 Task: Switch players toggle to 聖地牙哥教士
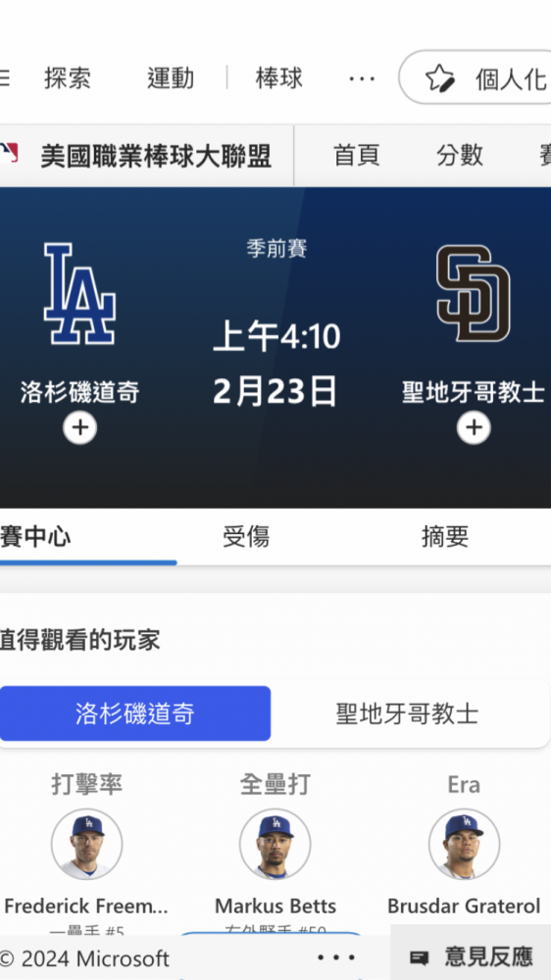tap(407, 713)
